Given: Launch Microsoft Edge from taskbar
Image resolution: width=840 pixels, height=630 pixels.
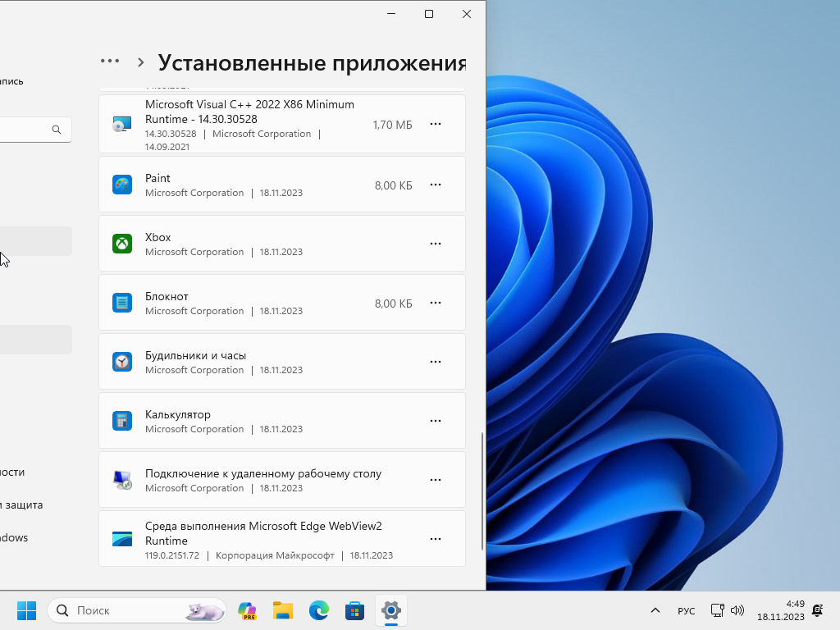Looking at the screenshot, I should point(319,610).
